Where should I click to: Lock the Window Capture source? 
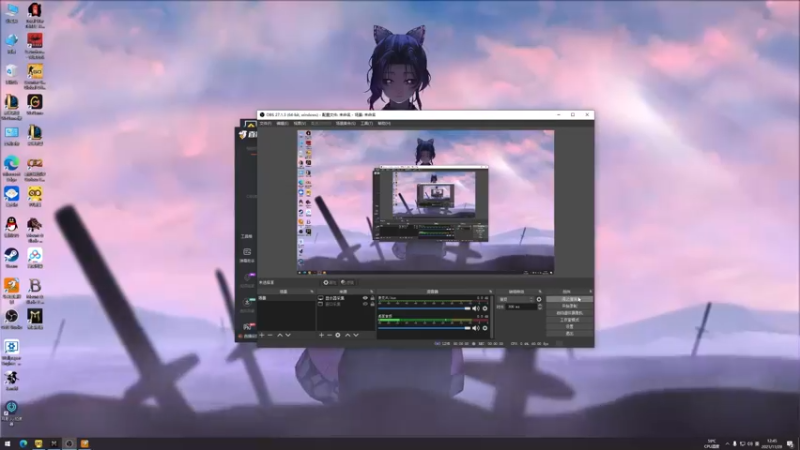click(372, 304)
